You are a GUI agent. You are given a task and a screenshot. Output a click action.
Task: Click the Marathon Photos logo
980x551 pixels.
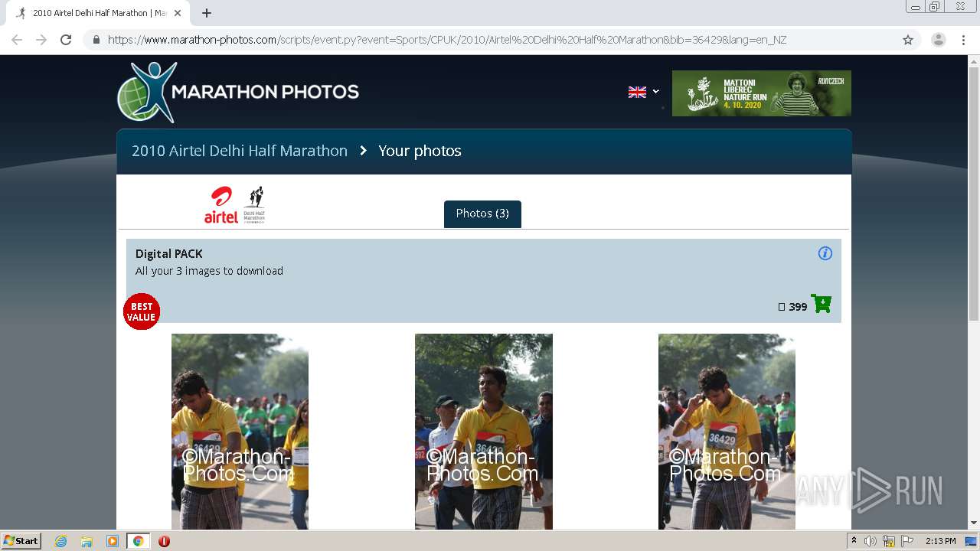[x=238, y=92]
